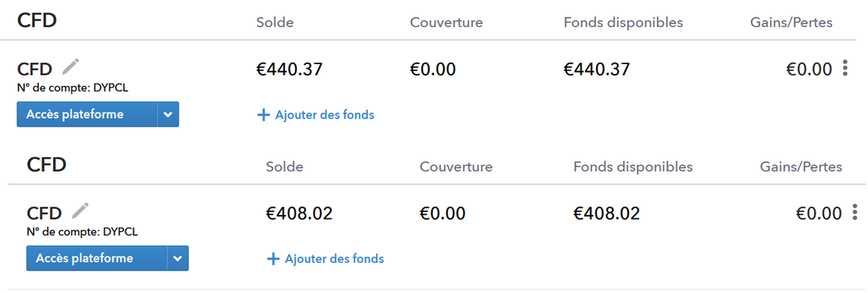This screenshot has height=293, width=868.
Task: Click the €408.02 Fonds disponibles amount
Action: click(x=606, y=213)
